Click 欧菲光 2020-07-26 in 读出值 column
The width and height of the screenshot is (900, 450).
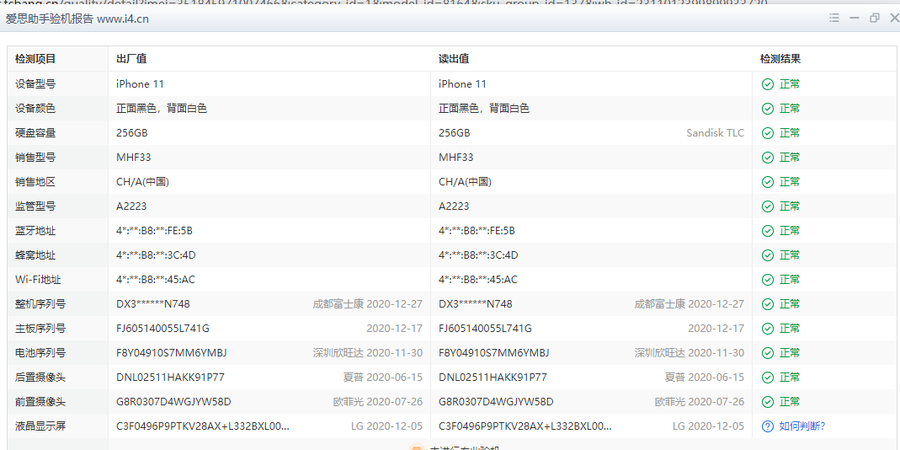pyautogui.click(x=700, y=401)
